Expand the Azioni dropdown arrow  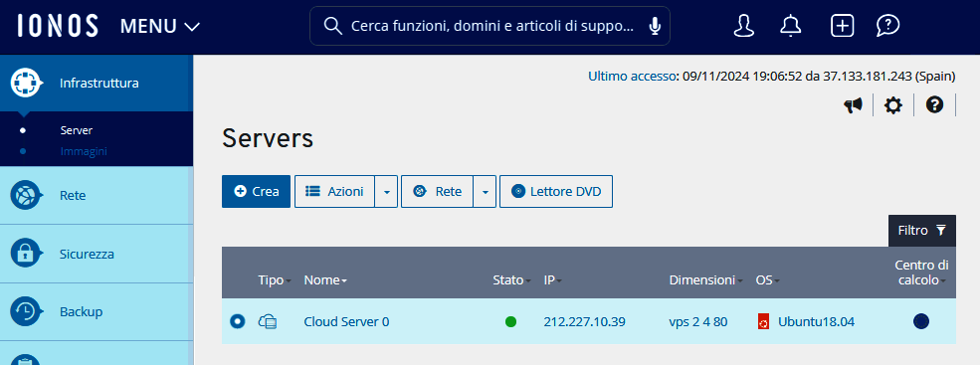coord(386,192)
